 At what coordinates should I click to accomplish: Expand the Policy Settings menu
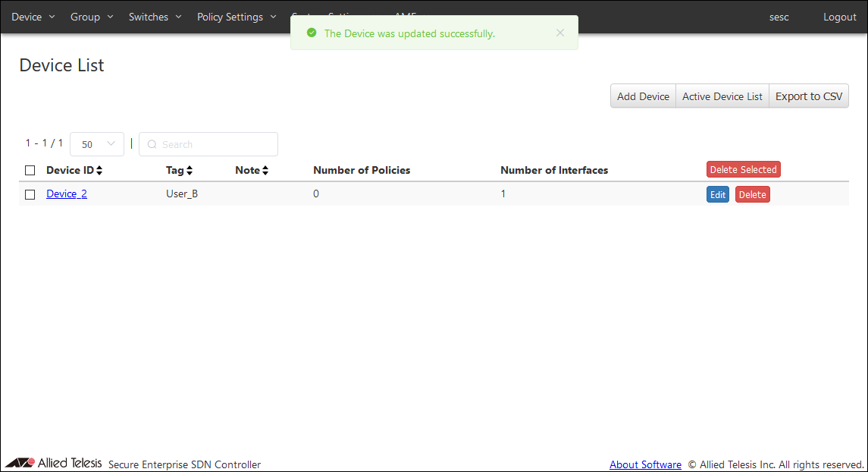click(x=237, y=17)
